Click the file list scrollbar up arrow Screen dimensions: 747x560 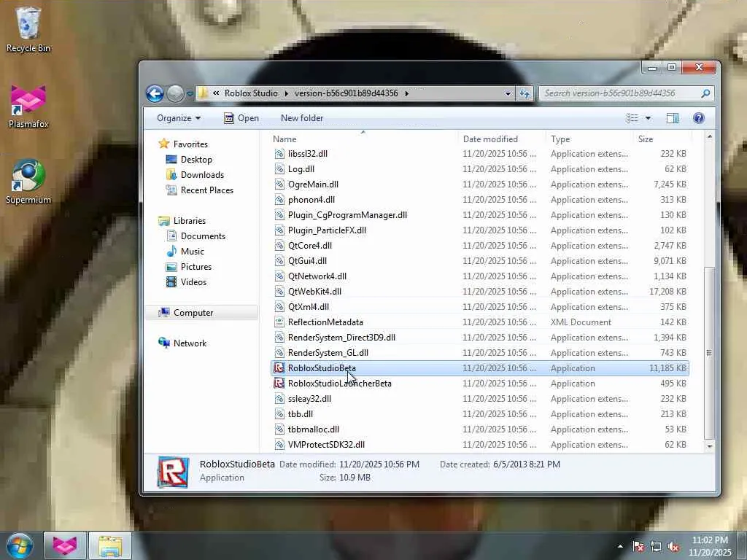pos(709,137)
